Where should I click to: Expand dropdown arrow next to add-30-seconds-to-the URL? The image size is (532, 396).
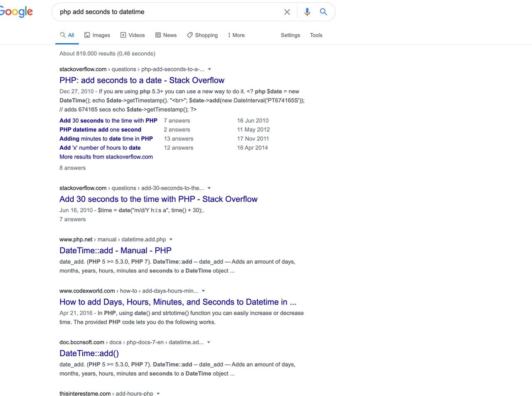click(x=209, y=188)
